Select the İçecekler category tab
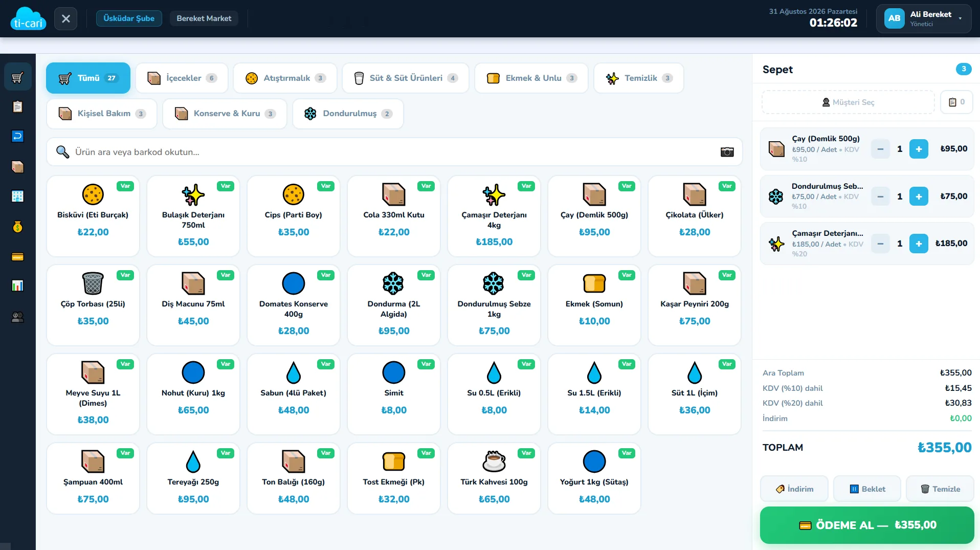Viewport: 980px width, 550px height. click(182, 78)
